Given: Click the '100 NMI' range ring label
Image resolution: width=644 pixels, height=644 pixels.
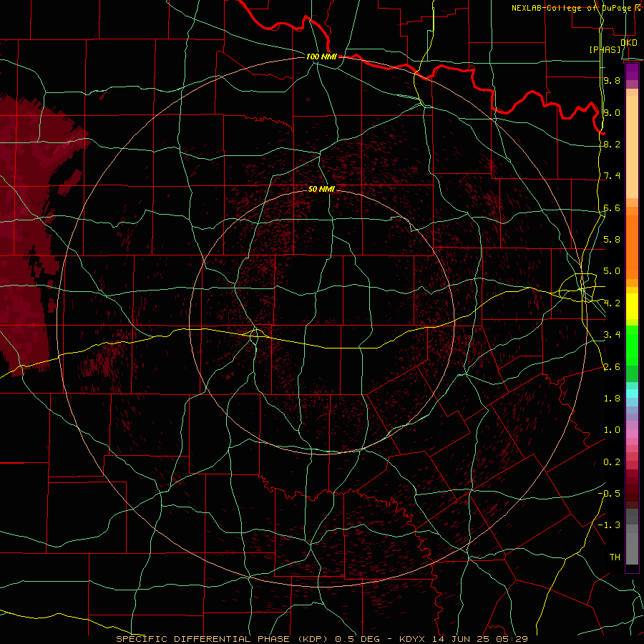Looking at the screenshot, I should 321,57.
